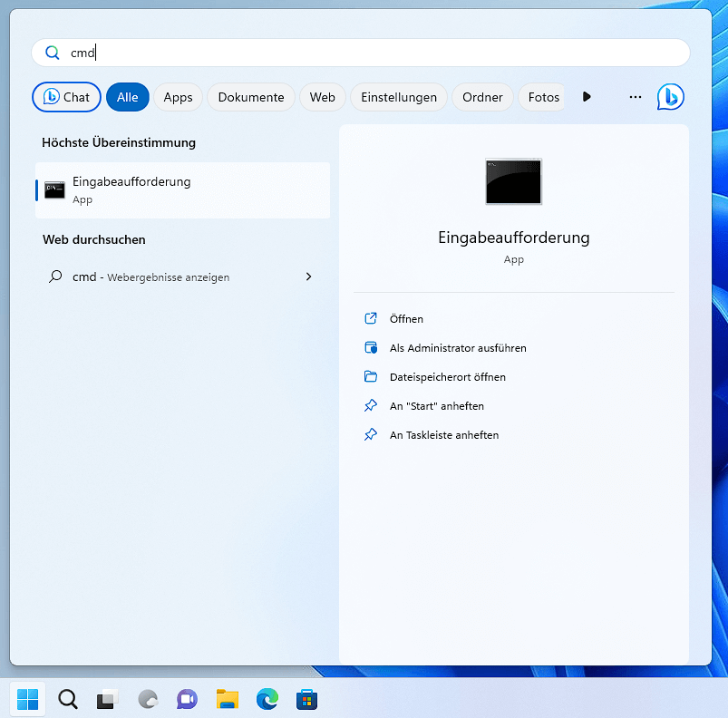This screenshot has width=728, height=718.
Task: Launch Microsoft Edge from the taskbar
Action: pos(267,699)
